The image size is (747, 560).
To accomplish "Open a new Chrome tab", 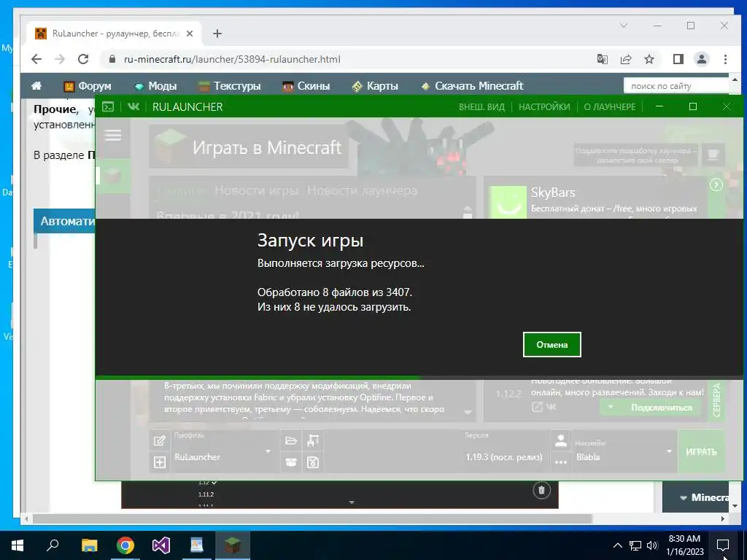I will click(x=217, y=34).
